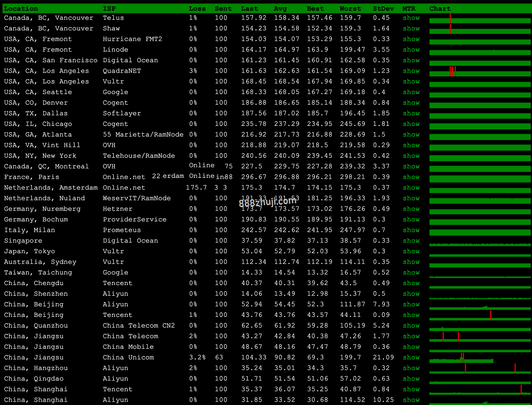Screen dimensions: 532x405
Task: Click 'show' for Bochum ProviderService row
Action: (411, 219)
